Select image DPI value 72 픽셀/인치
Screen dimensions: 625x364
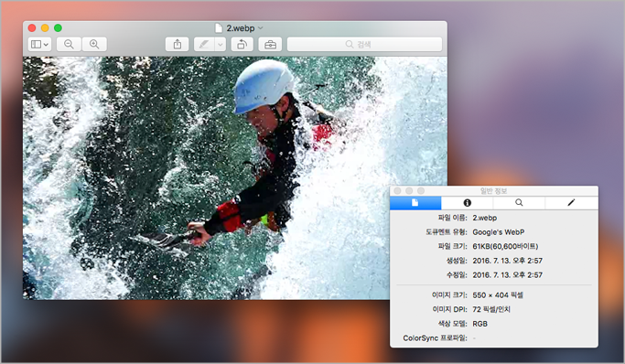(x=491, y=309)
